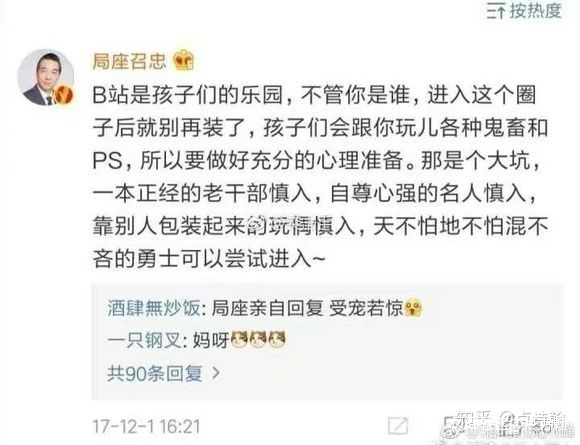
Task: Click the repost share icon below comment
Action: [x=398, y=426]
